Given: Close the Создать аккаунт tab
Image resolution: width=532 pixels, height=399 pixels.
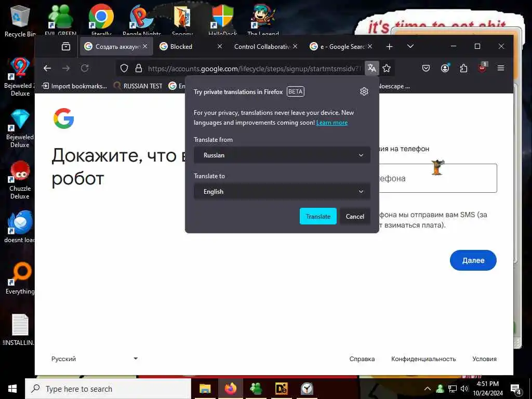Looking at the screenshot, I should 145,46.
